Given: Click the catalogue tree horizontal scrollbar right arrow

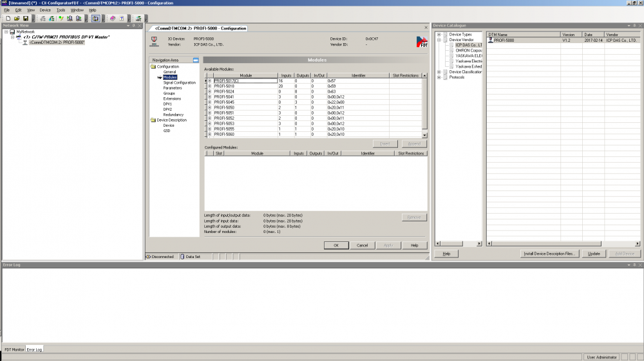Looking at the screenshot, I should click(479, 244).
